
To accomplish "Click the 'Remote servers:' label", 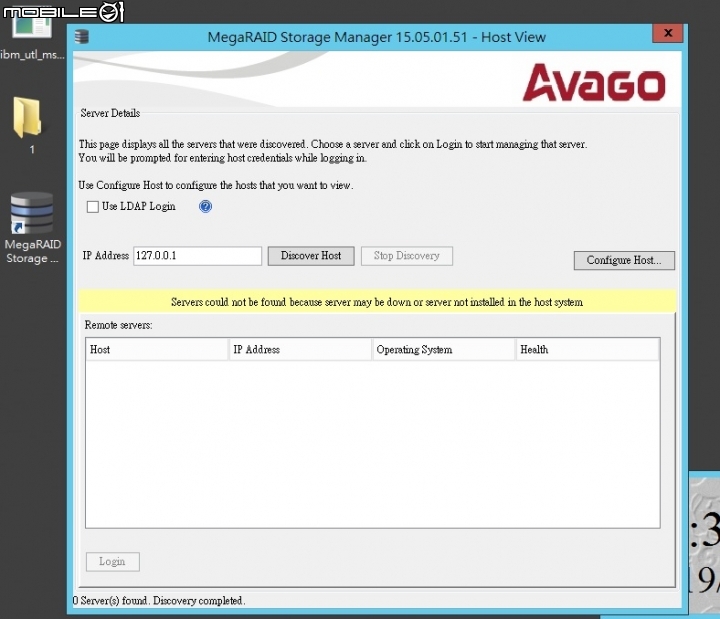I will (x=118, y=325).
